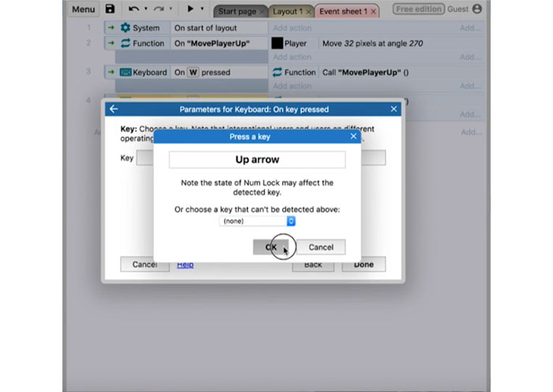Open the Guest account icon

coord(477,9)
